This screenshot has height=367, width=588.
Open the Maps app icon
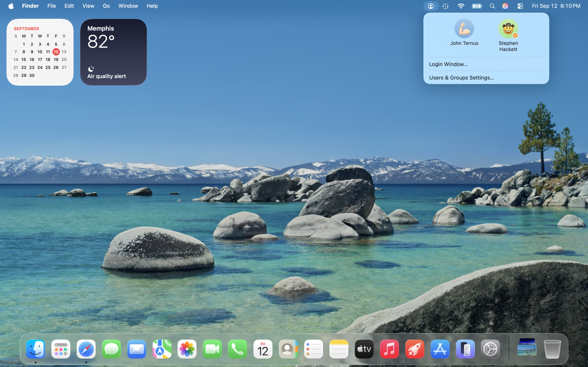point(162,349)
